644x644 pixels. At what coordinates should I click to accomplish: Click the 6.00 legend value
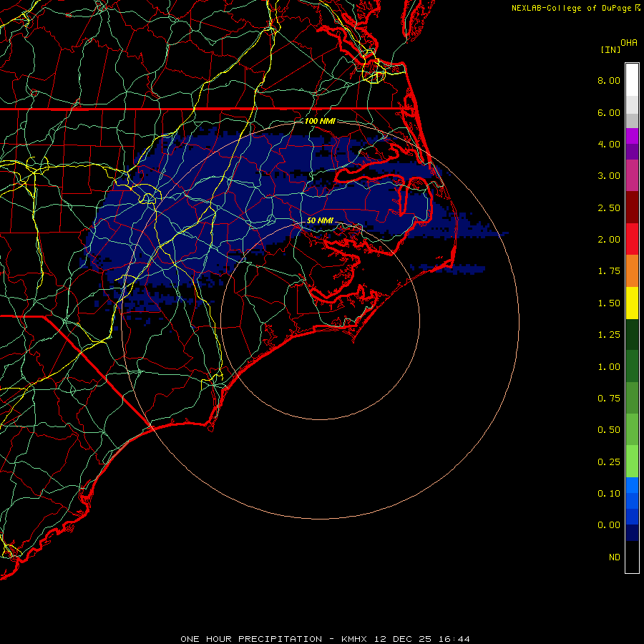[x=609, y=112]
